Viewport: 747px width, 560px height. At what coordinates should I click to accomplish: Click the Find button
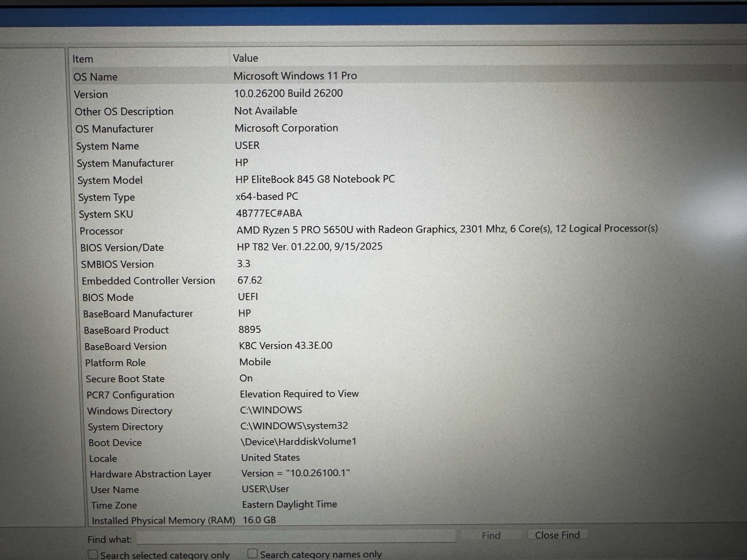(x=491, y=535)
